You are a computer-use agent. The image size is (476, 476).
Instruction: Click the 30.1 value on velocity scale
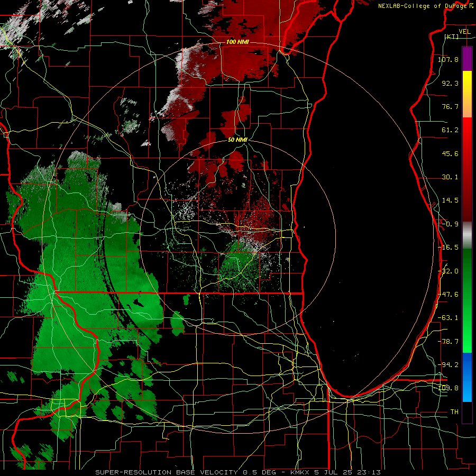(x=450, y=177)
